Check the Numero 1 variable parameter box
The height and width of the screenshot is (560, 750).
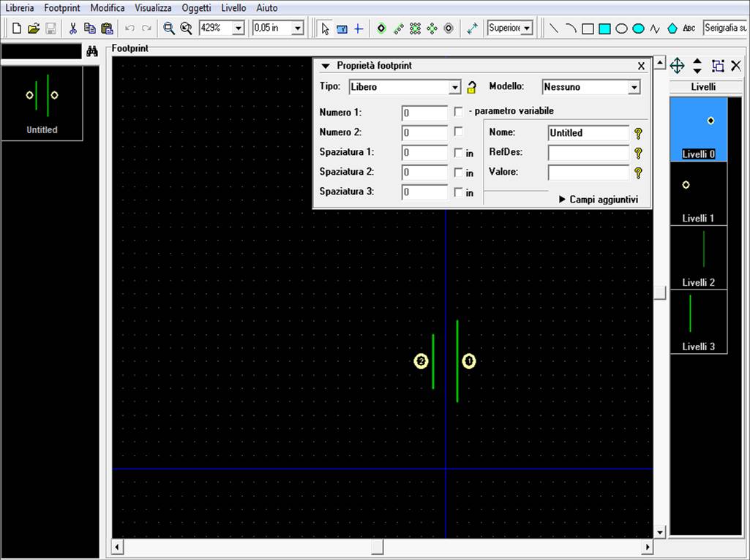459,112
